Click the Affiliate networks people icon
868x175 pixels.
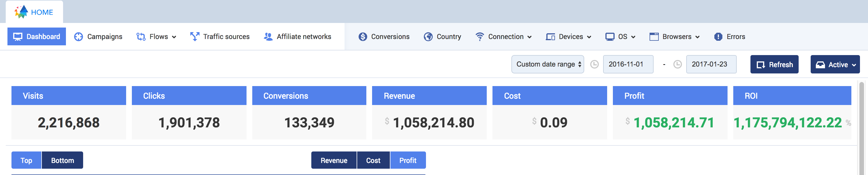268,37
